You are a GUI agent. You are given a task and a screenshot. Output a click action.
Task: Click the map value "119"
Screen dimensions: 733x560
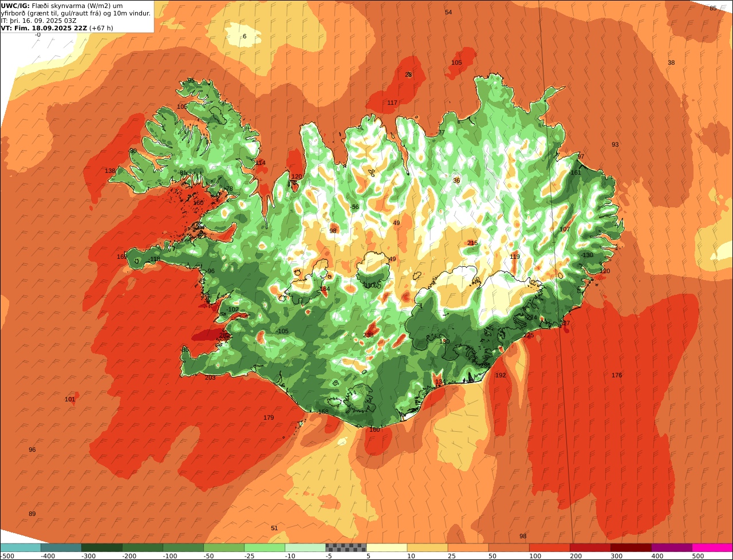(x=515, y=257)
